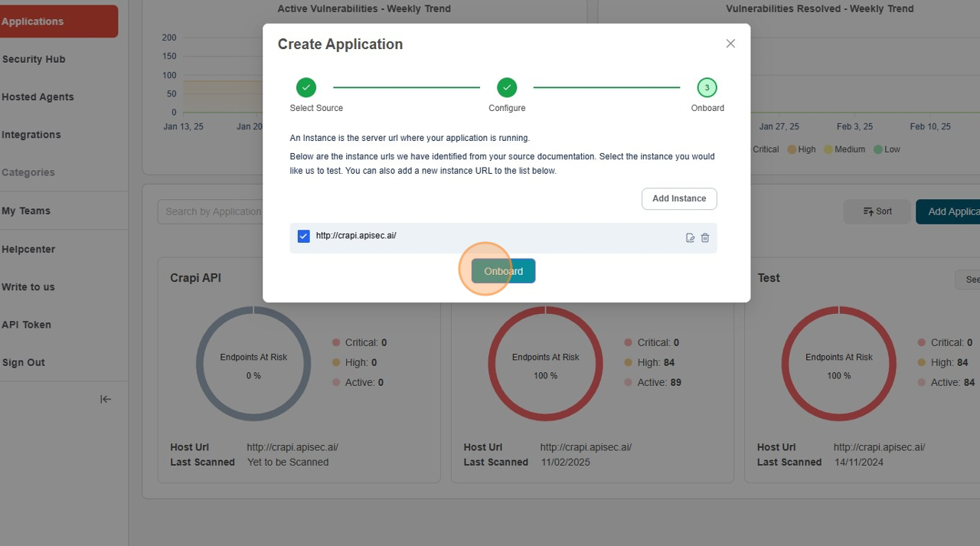This screenshot has height=546, width=980.
Task: Click the Search by Application field
Action: [x=211, y=212]
